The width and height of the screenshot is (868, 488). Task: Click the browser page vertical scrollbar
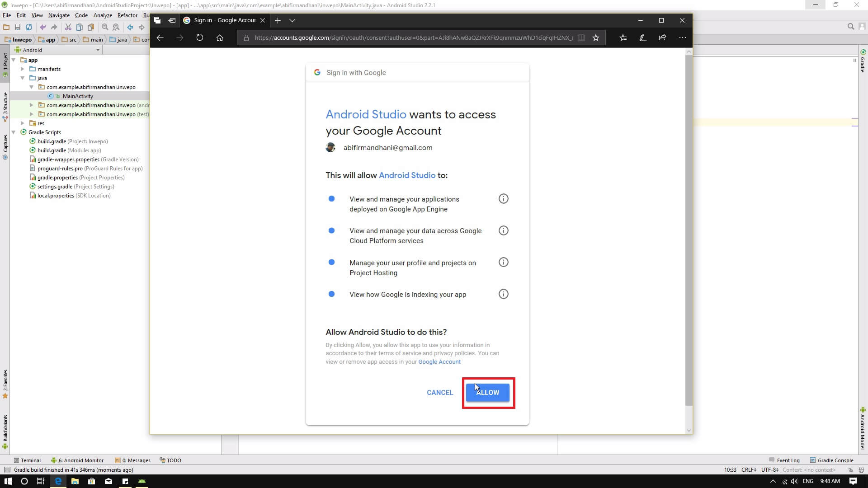[689, 226]
